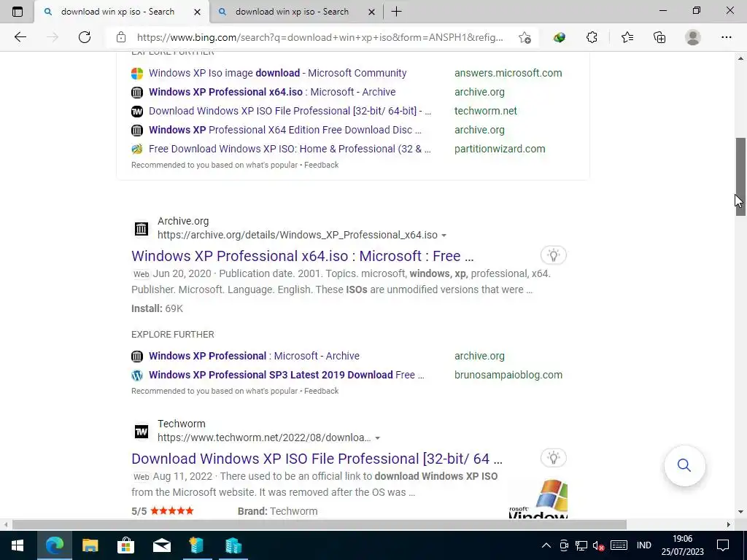Click Feedback link under Archive.org Explore Further

click(321, 391)
